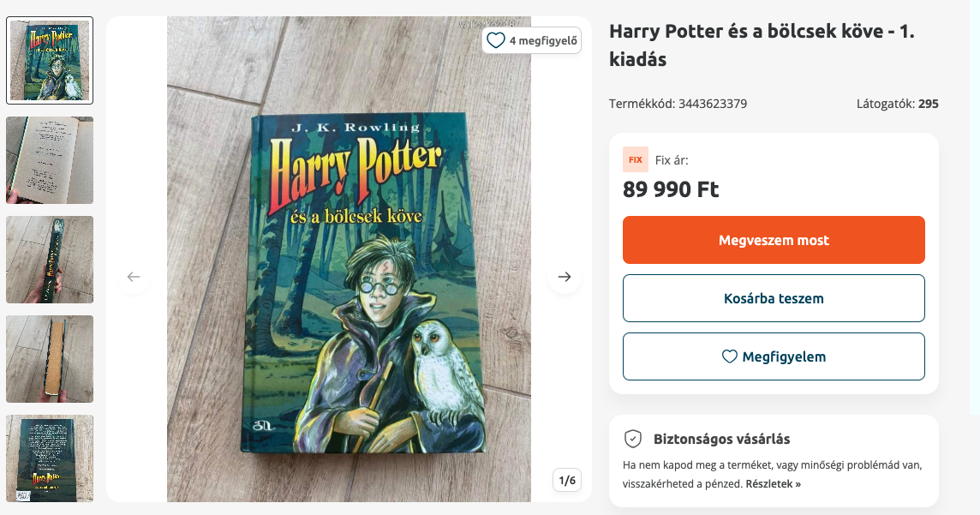Click the heart watchers badge on photo
980x515 pixels.
point(532,40)
